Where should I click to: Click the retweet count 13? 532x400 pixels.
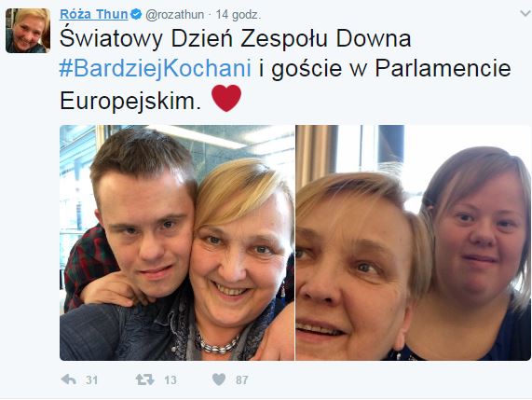171,380
